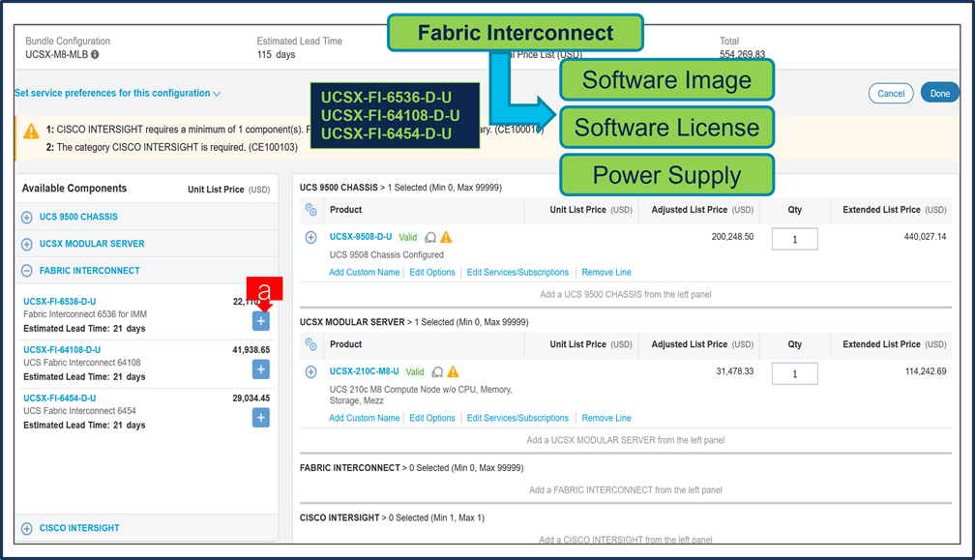
Task: Click the 31,478.33 adjusted list price
Action: pos(735,371)
